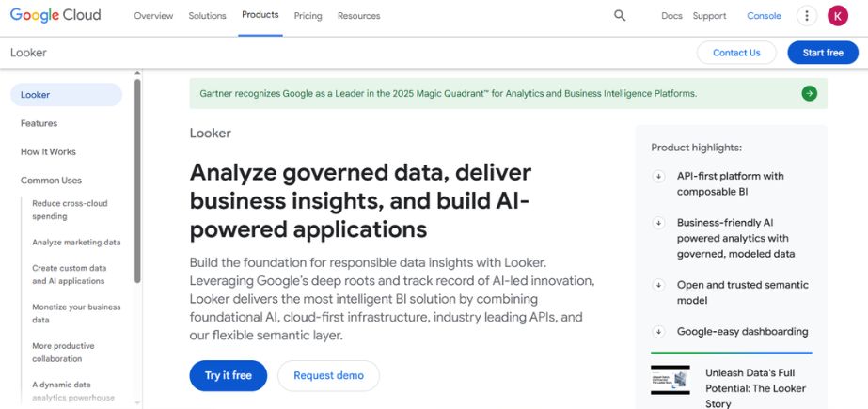
Task: Jump to API-first platform with composable BI
Action: coord(730,183)
